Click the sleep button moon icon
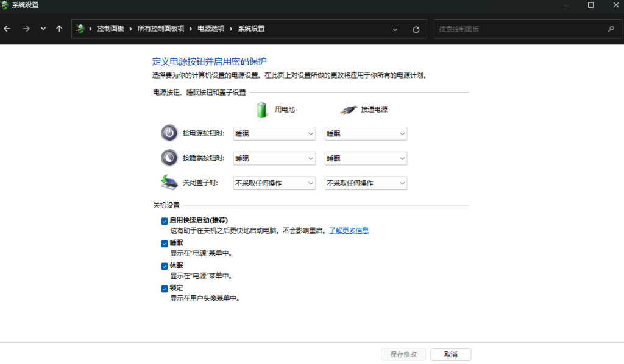The width and height of the screenshot is (624, 364). pyautogui.click(x=169, y=158)
